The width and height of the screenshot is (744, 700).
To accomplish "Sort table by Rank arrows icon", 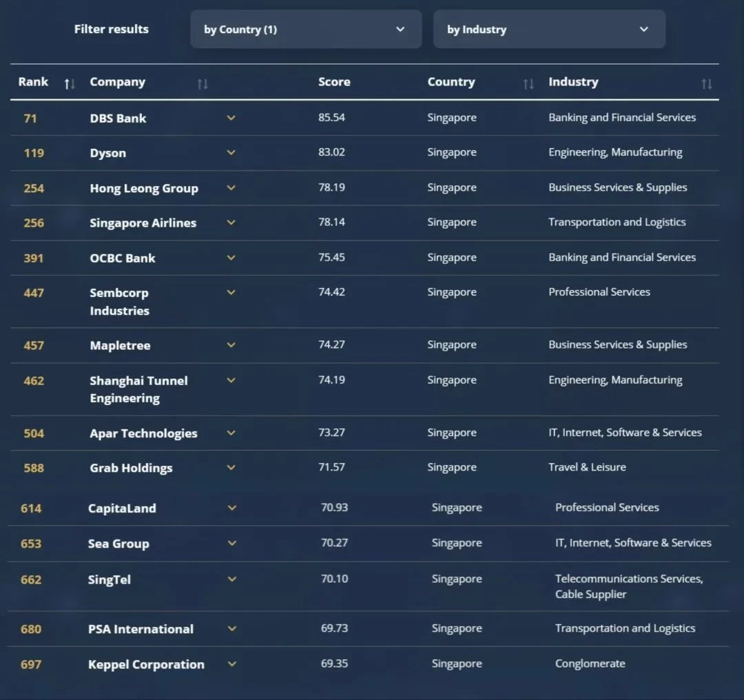I will click(70, 85).
